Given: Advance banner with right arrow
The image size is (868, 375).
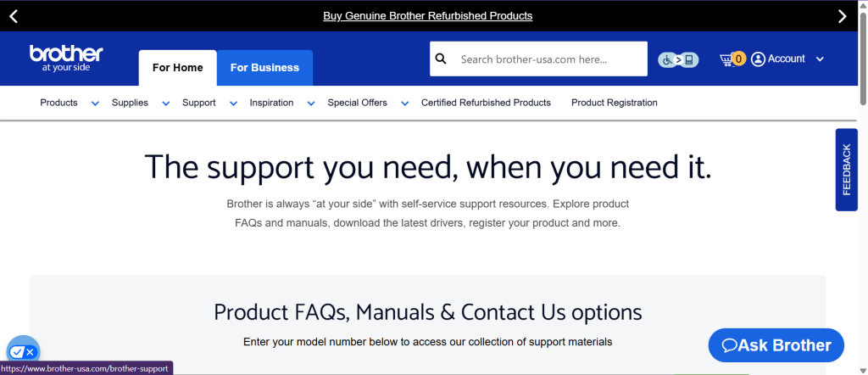Looking at the screenshot, I should point(842,15).
